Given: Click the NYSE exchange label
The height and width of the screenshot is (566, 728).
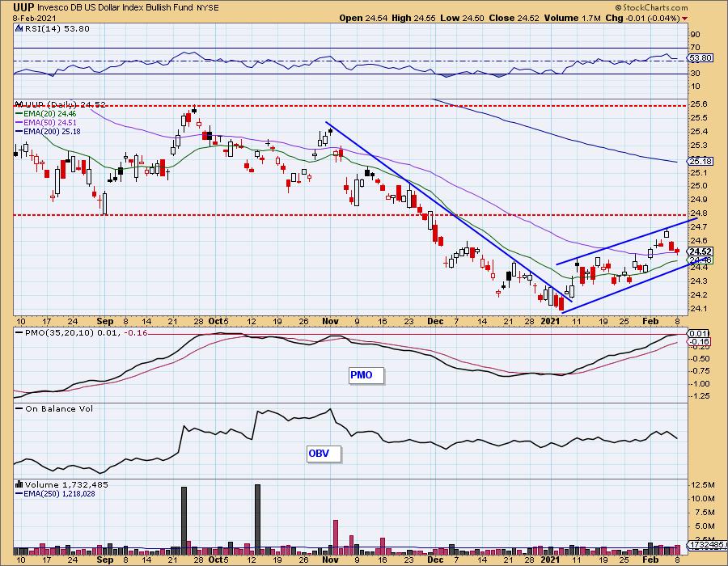Looking at the screenshot, I should 207,8.
